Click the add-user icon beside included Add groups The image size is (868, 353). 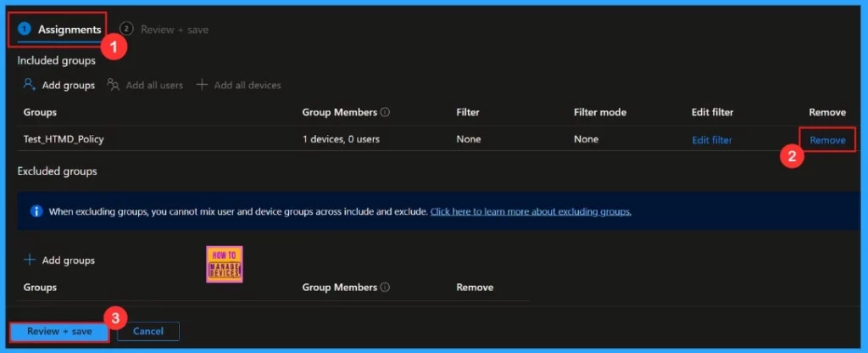pos(30,84)
